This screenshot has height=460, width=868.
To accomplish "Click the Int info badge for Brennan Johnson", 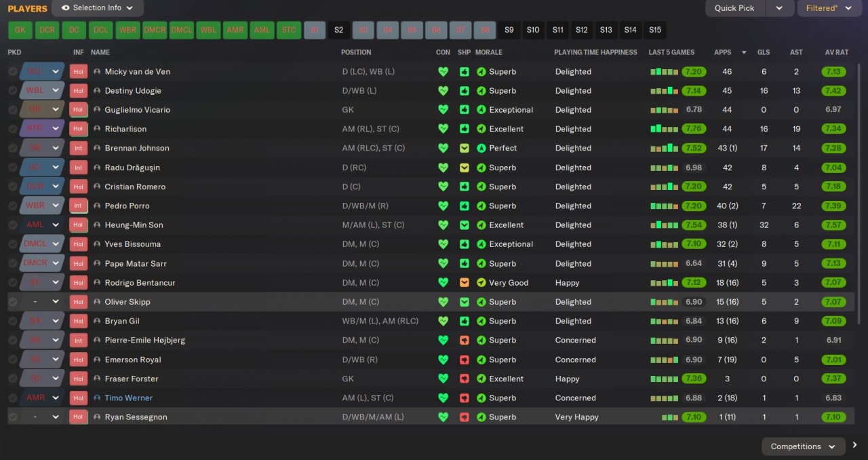I will coord(79,148).
